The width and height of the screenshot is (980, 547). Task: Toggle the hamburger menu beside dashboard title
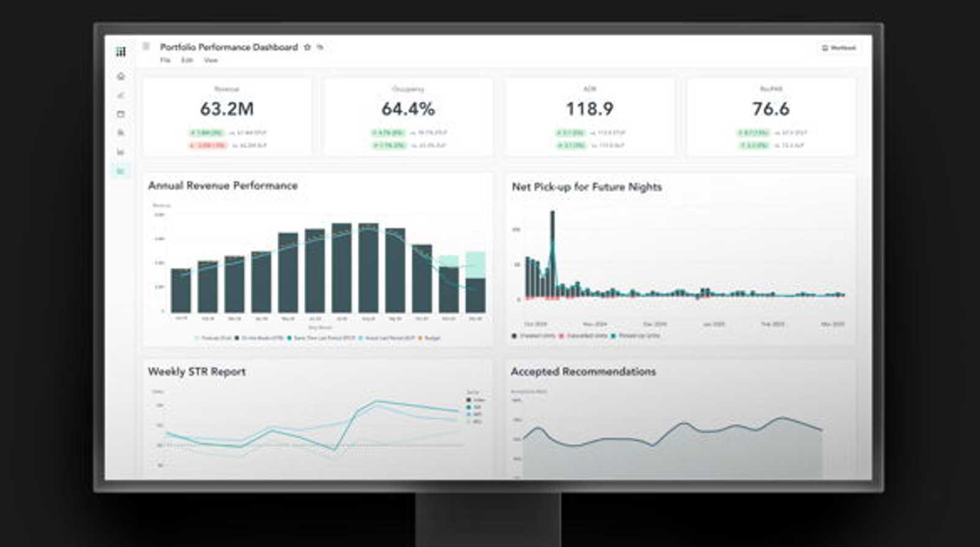(x=146, y=47)
